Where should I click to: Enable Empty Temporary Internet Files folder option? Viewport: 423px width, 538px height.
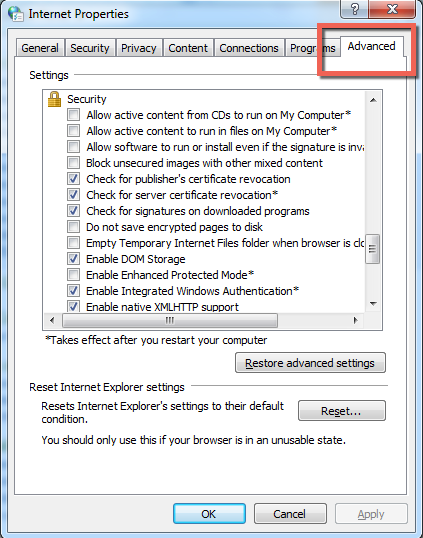73,243
